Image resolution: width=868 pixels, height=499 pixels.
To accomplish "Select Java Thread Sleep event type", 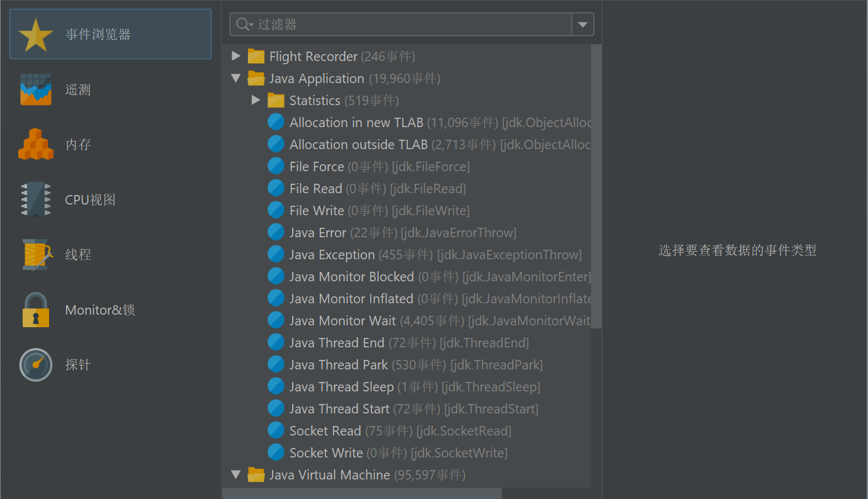I will tap(407, 386).
